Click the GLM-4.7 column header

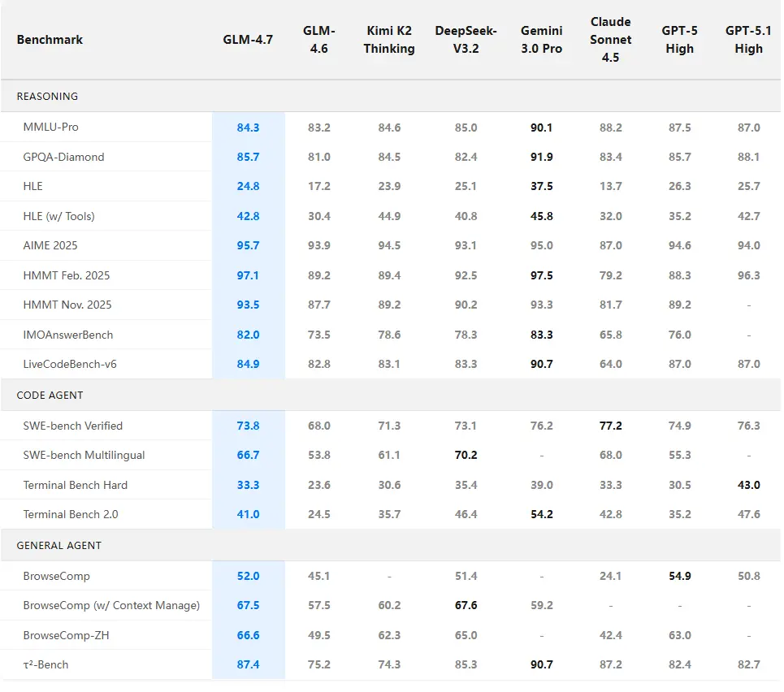pyautogui.click(x=248, y=39)
